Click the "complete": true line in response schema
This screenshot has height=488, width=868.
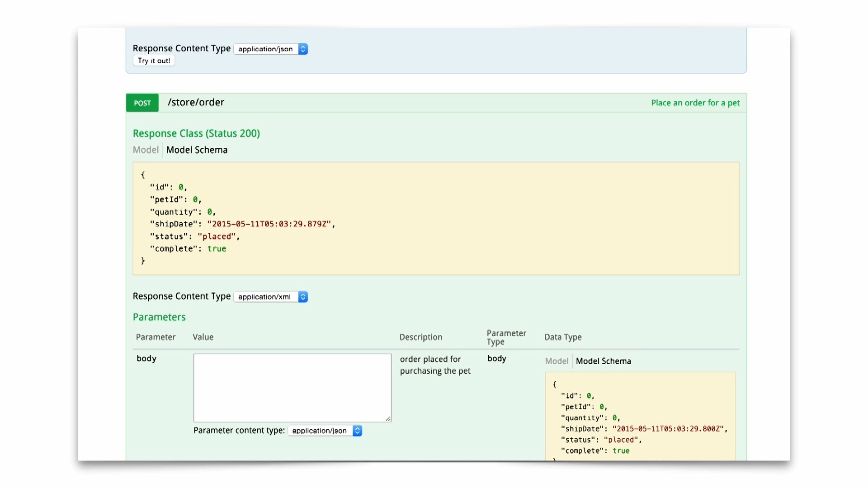coord(188,249)
